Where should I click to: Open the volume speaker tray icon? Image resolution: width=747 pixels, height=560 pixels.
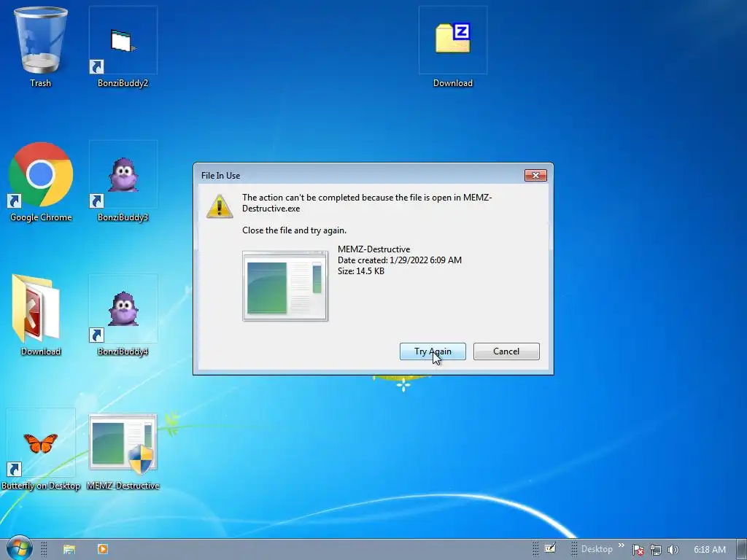(x=673, y=550)
